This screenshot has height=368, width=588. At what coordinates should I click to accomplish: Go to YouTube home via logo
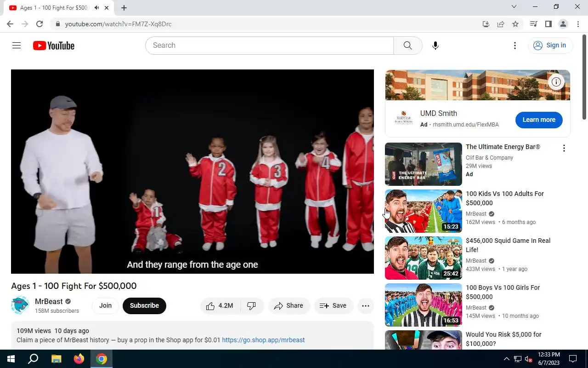[x=54, y=46]
